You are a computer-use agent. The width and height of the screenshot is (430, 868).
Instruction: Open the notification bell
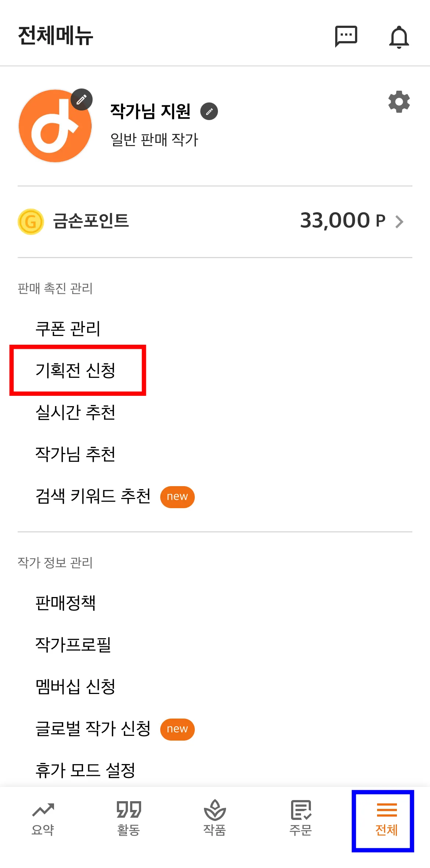coord(399,37)
